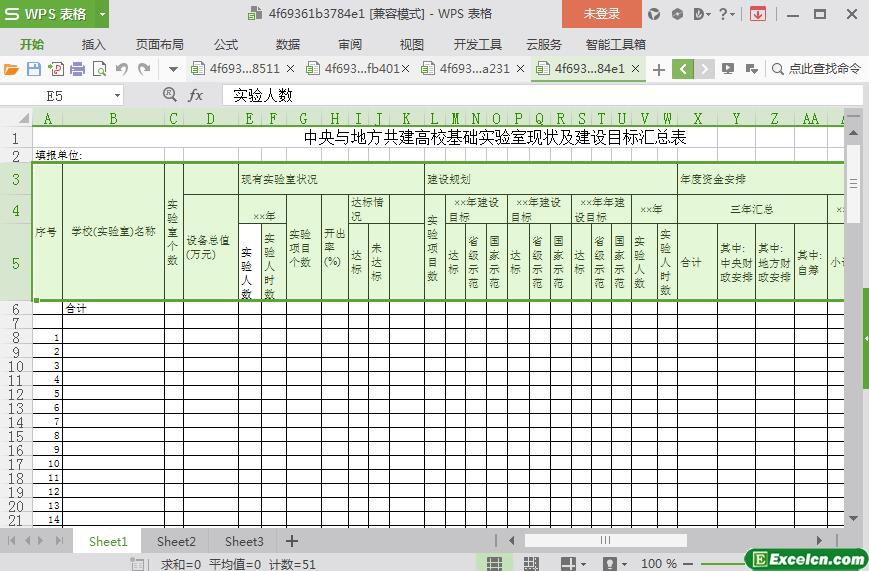Switch to the Sheet3 tab
869x571 pixels.
(244, 541)
